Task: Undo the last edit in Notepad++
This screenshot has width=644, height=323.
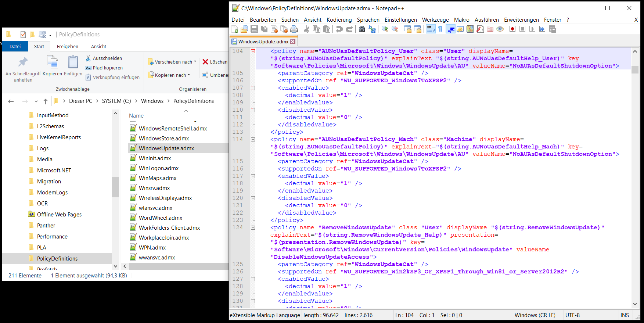Action: tap(339, 29)
